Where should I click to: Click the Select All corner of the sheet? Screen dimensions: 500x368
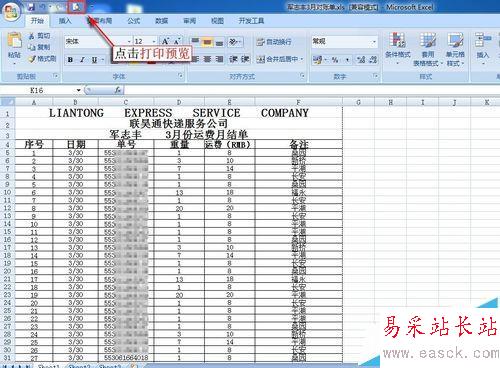pos(7,102)
